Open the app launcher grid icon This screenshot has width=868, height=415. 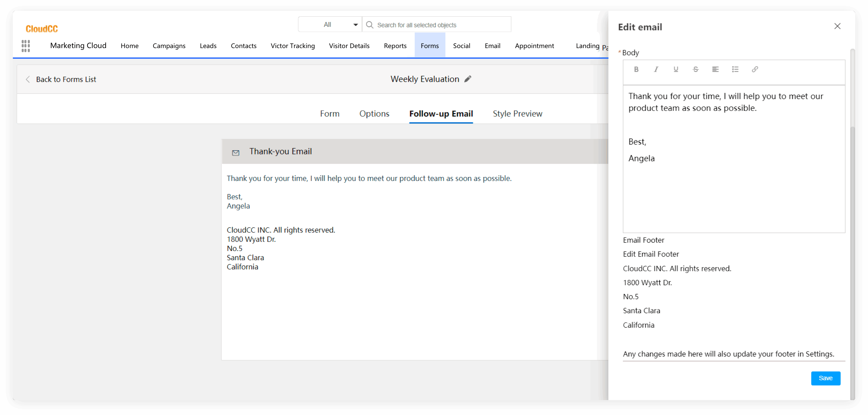pos(26,46)
